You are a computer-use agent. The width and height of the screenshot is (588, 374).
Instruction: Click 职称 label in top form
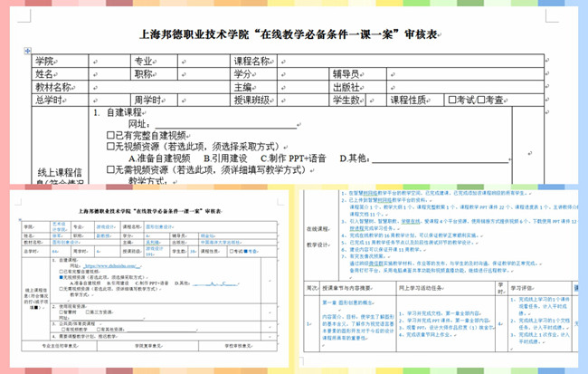pyautogui.click(x=144, y=74)
